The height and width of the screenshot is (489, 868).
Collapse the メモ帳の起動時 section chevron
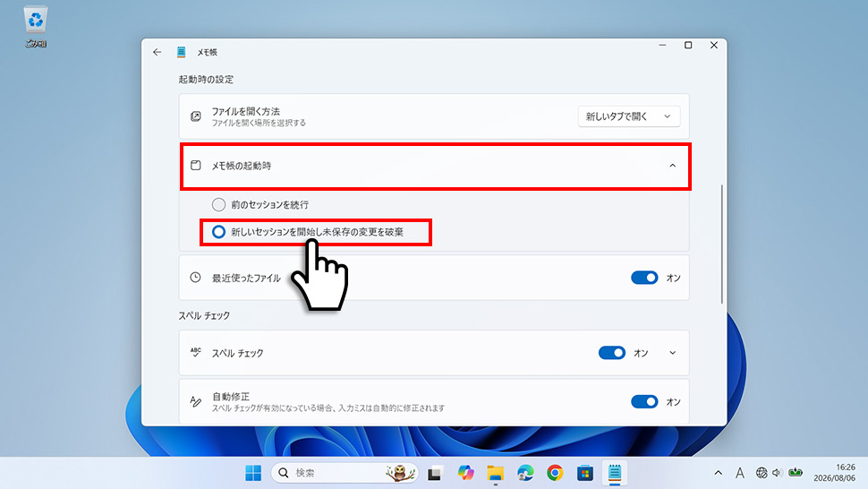[x=673, y=166]
